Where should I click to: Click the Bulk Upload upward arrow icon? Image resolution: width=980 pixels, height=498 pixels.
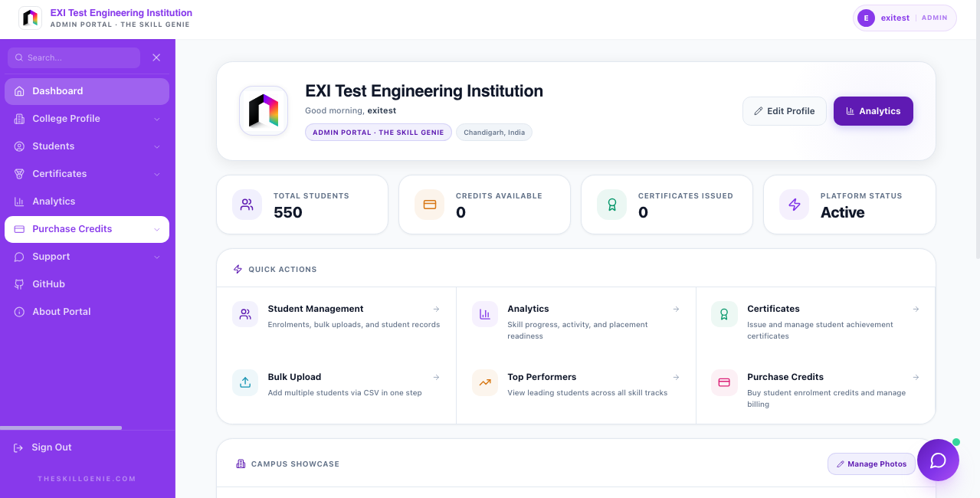(x=245, y=382)
